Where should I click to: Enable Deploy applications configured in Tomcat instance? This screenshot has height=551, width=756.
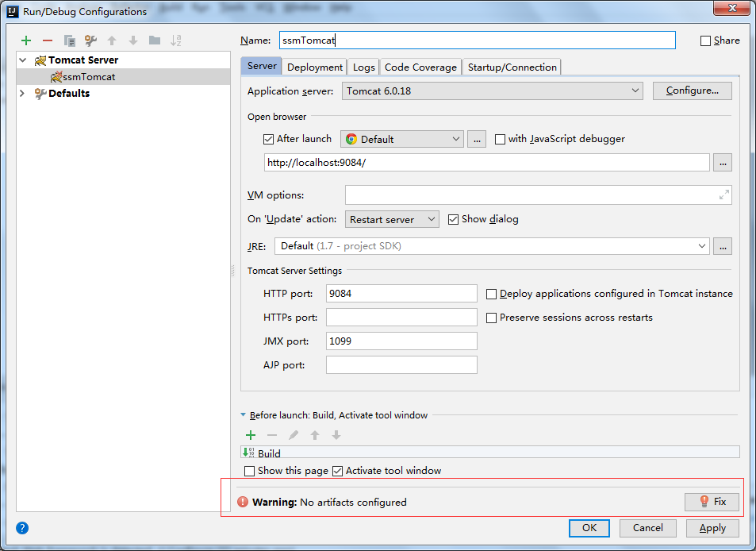491,294
